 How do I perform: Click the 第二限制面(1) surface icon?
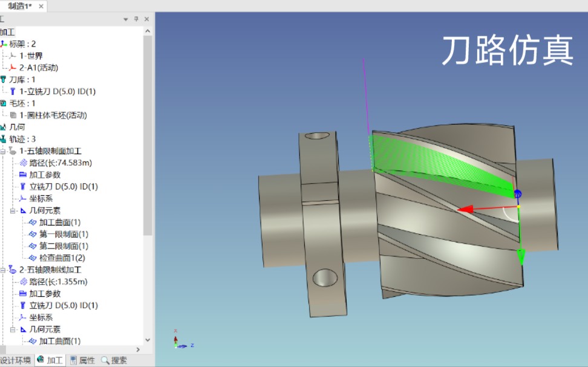point(33,246)
